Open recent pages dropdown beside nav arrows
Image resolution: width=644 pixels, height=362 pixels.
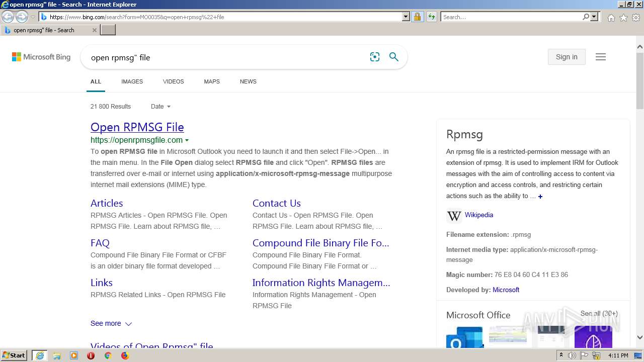tap(33, 17)
